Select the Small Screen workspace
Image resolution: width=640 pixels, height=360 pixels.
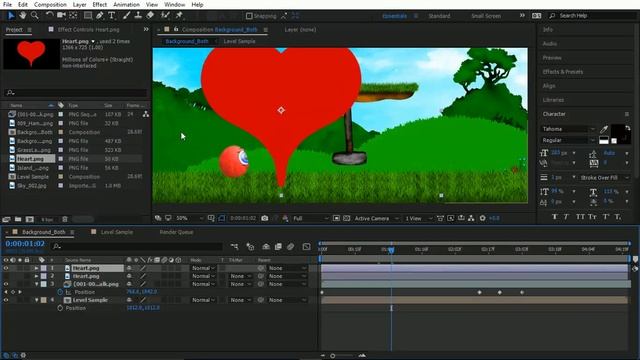tap(486, 16)
